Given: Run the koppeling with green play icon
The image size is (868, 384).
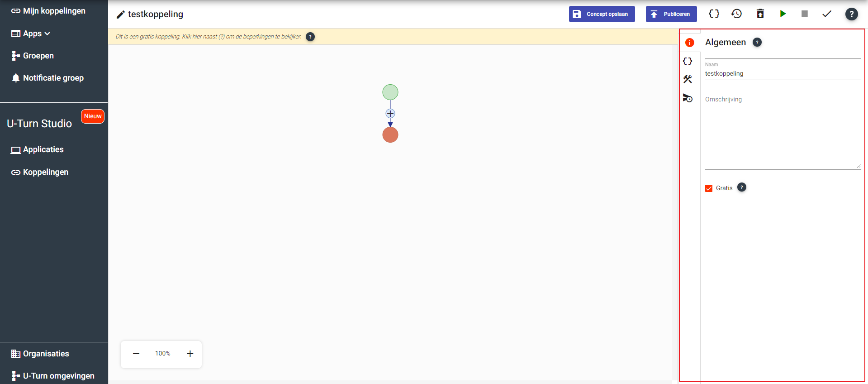Looking at the screenshot, I should tap(783, 14).
